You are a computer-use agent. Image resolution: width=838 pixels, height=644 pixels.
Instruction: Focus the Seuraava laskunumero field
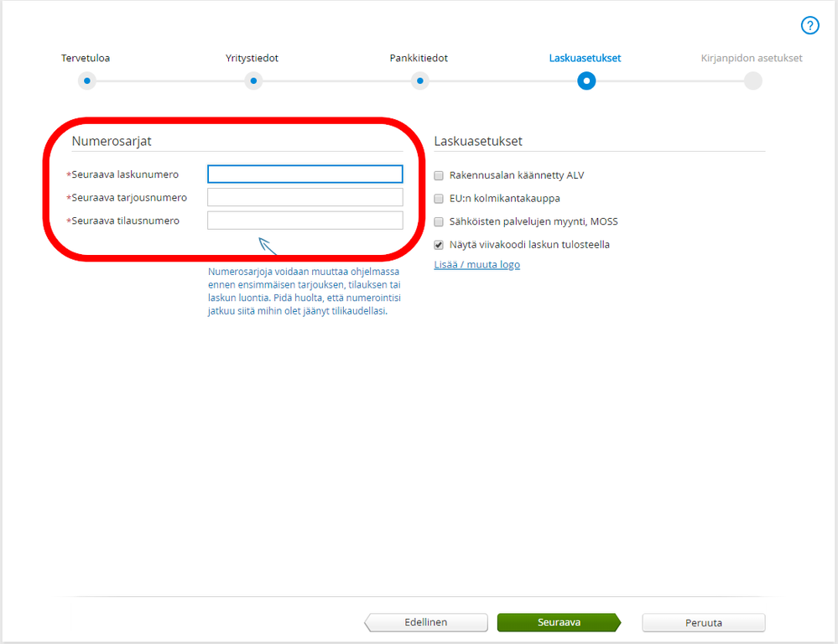pyautogui.click(x=305, y=174)
